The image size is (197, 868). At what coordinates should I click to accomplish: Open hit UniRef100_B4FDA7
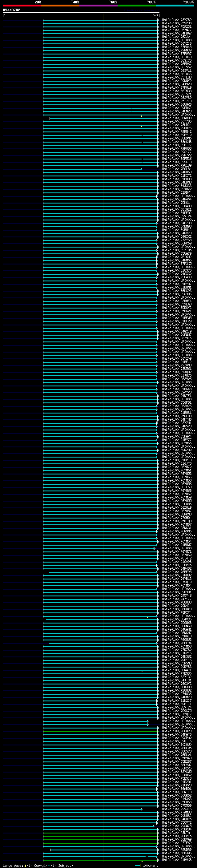pyautogui.click(x=177, y=33)
